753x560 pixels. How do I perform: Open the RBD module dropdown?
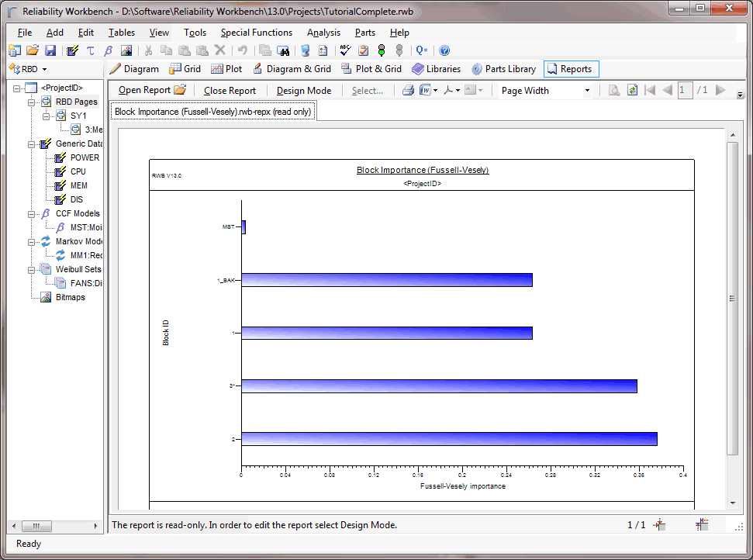tap(44, 69)
